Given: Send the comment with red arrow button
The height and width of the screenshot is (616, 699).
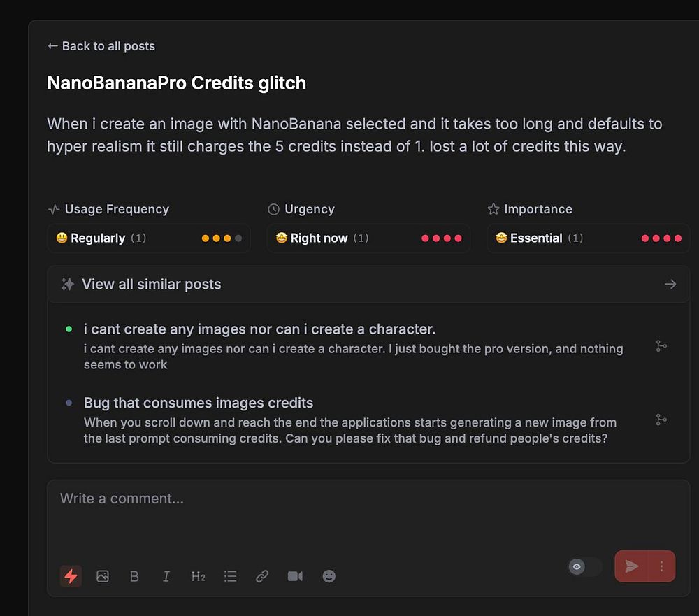Looking at the screenshot, I should click(x=632, y=566).
